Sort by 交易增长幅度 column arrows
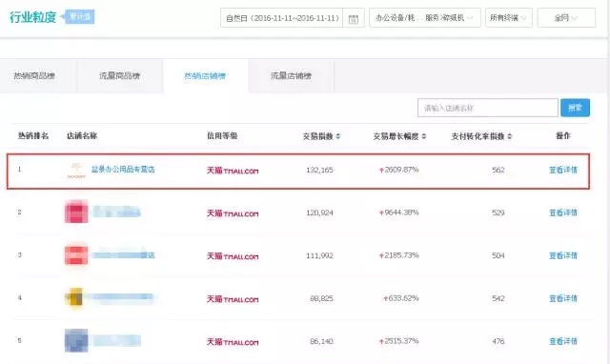Screen dimensions: 610x364 click(423, 136)
